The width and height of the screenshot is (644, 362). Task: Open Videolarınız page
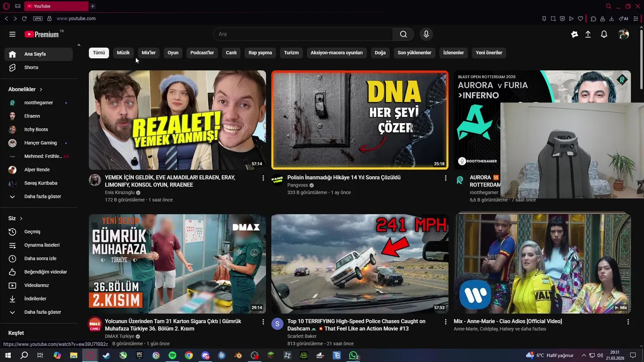pyautogui.click(x=38, y=286)
